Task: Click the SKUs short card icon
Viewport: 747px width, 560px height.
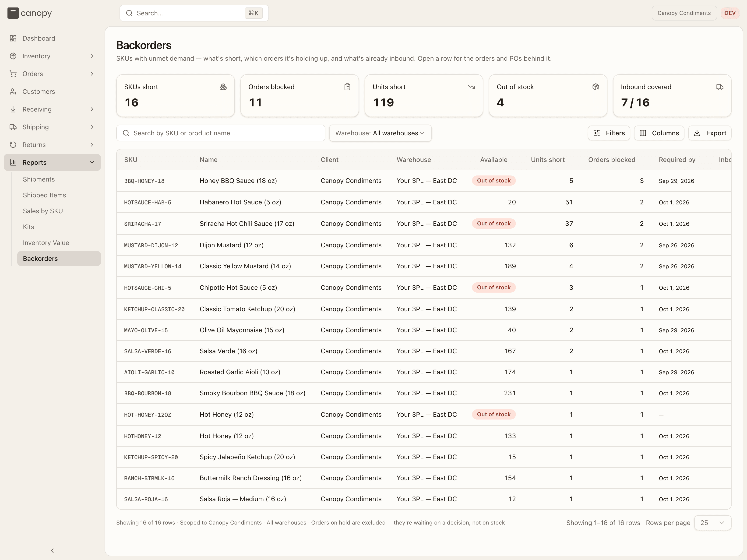Action: (x=223, y=87)
